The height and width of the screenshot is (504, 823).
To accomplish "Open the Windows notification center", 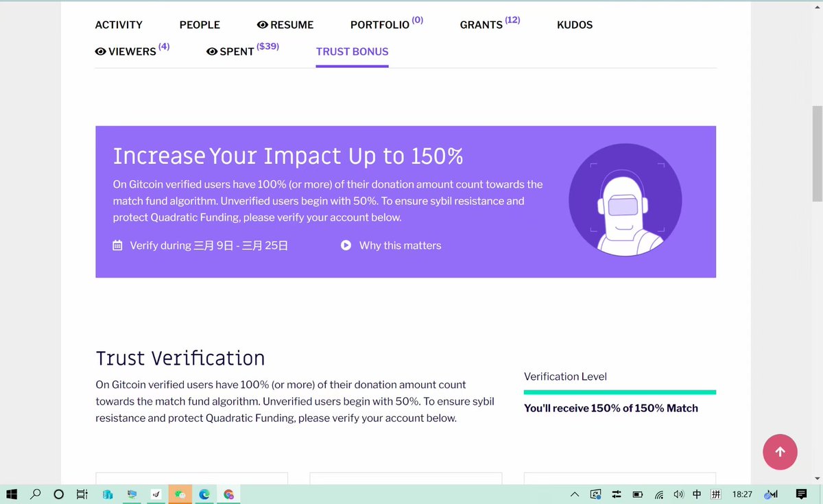I will pos(800,494).
